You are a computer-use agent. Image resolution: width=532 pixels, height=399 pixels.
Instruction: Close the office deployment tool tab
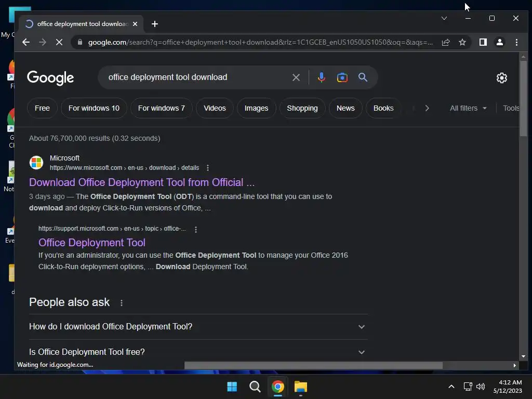pos(135,24)
